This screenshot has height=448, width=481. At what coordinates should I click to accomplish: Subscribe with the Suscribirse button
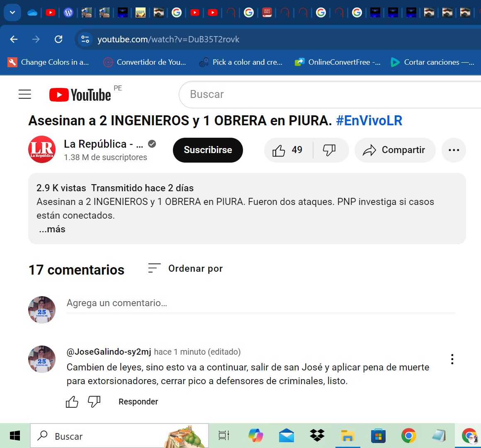click(208, 150)
